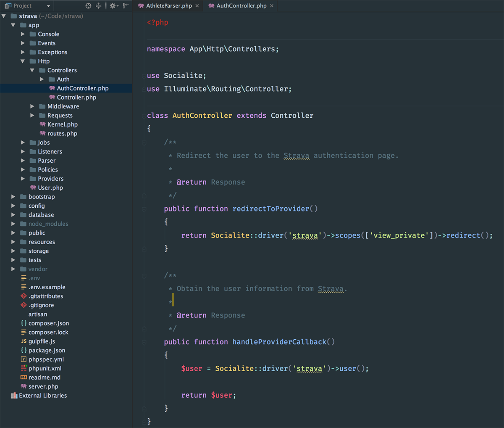Hide the Project tool window
Viewport: 504px width, 428px height.
tap(125, 6)
